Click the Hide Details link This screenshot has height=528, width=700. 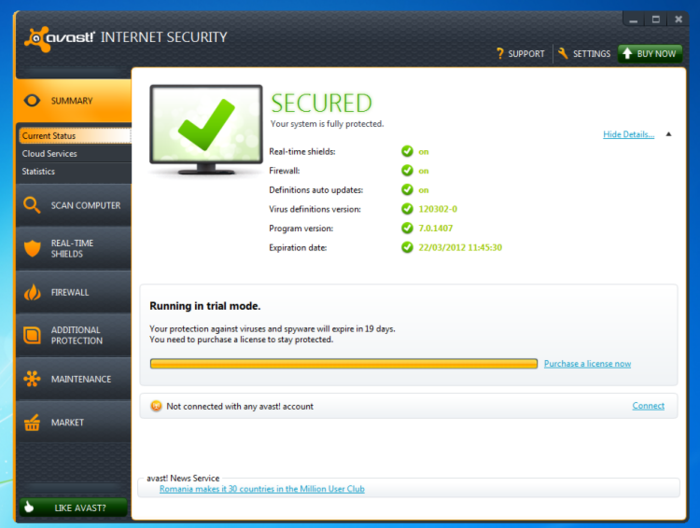pos(629,134)
